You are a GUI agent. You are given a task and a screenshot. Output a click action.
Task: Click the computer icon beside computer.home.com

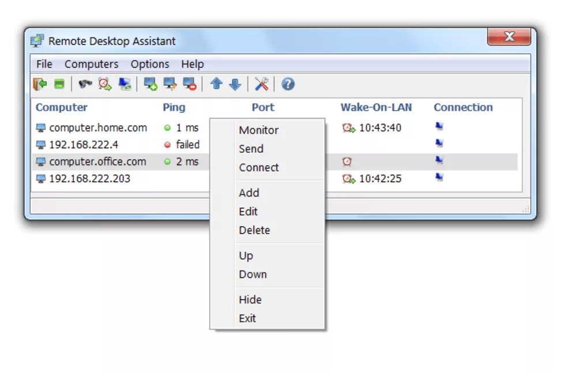coord(40,128)
